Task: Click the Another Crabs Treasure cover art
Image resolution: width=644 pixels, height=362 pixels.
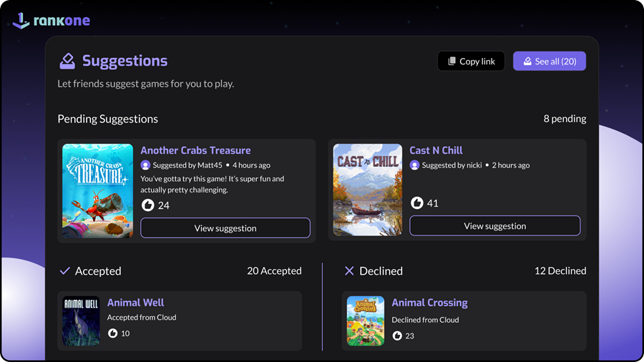Action: pyautogui.click(x=97, y=190)
